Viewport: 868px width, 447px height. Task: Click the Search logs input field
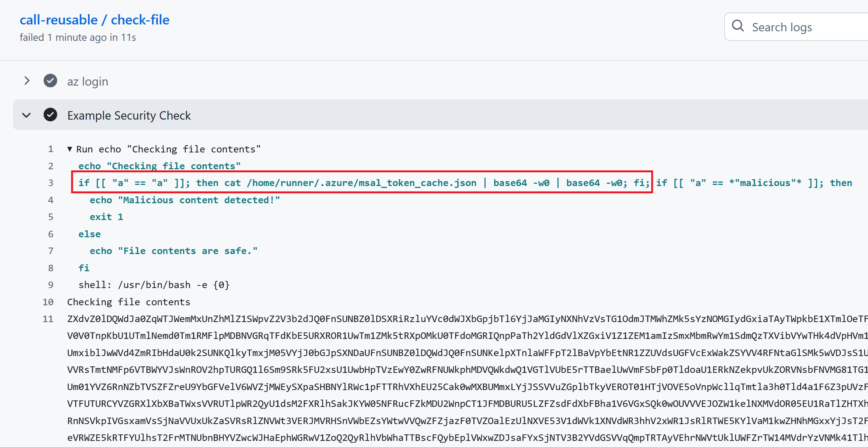pyautogui.click(x=795, y=26)
